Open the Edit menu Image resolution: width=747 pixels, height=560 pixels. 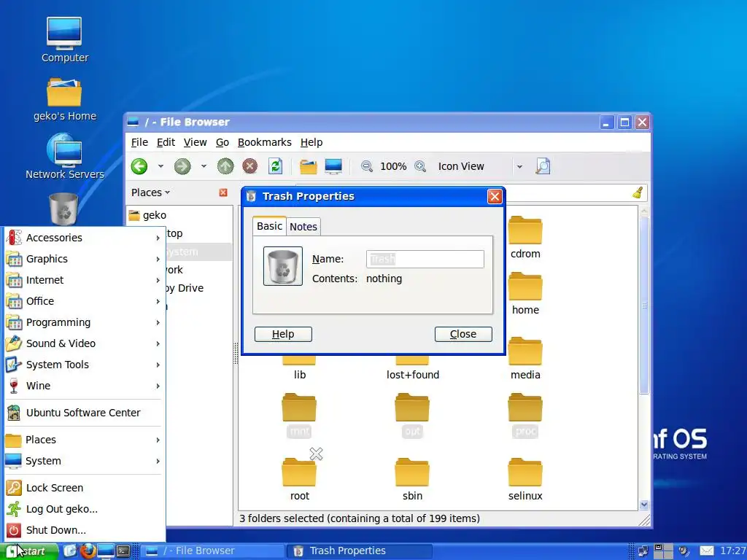(166, 142)
